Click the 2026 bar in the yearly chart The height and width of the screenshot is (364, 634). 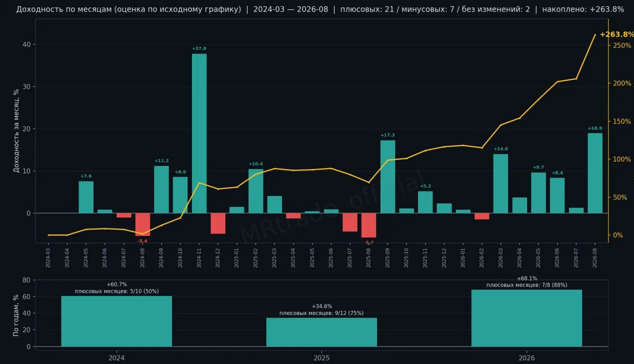(526, 318)
